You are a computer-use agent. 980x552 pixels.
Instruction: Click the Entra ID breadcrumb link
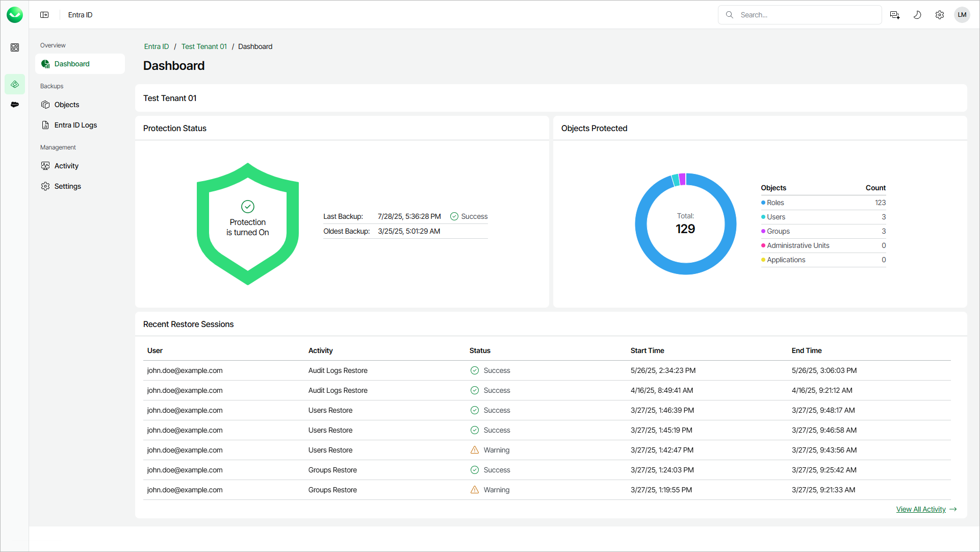click(156, 46)
